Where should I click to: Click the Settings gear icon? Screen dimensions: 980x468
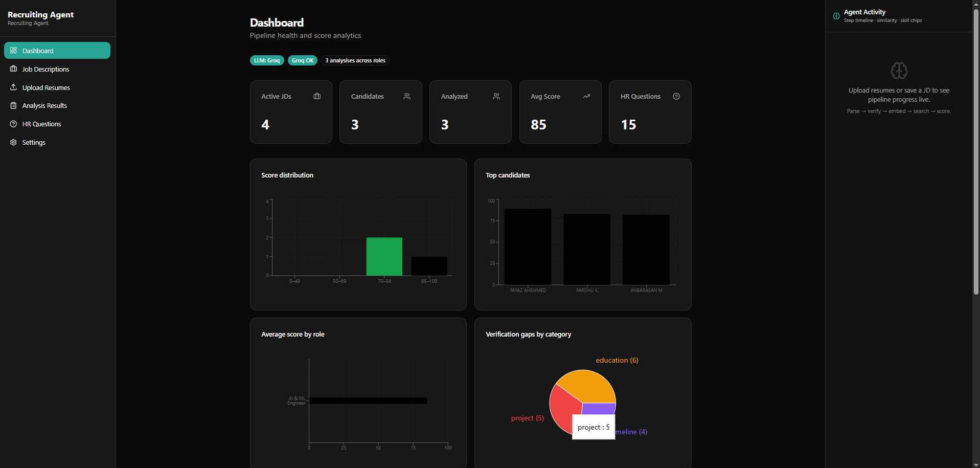(x=13, y=142)
